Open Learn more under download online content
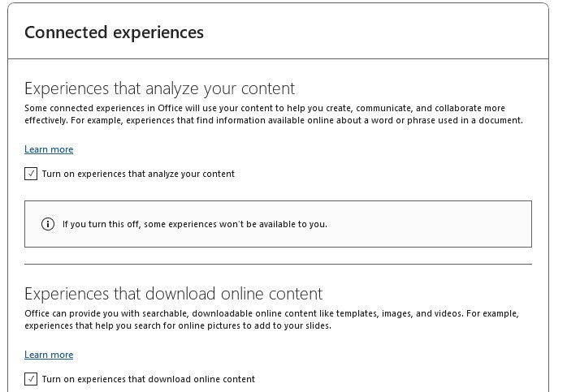The width and height of the screenshot is (567, 392). click(49, 355)
